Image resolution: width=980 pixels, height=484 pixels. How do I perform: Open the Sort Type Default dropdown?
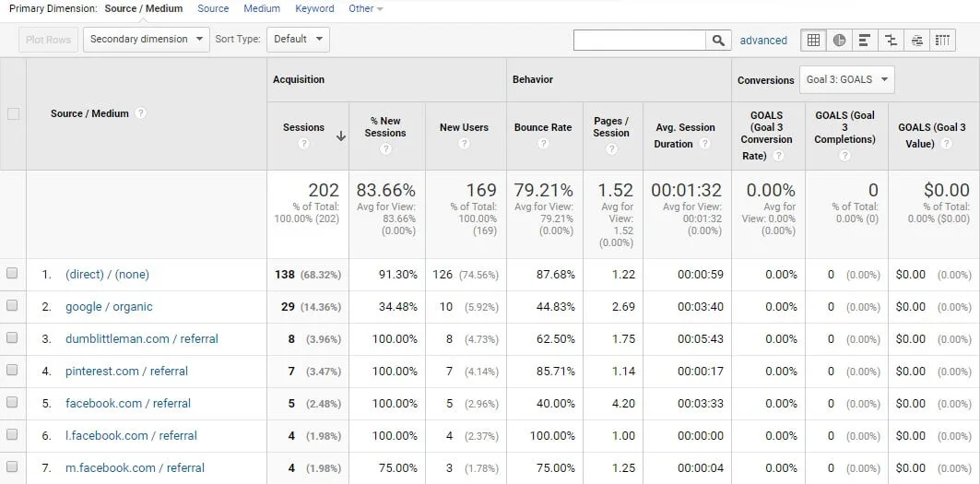point(298,40)
